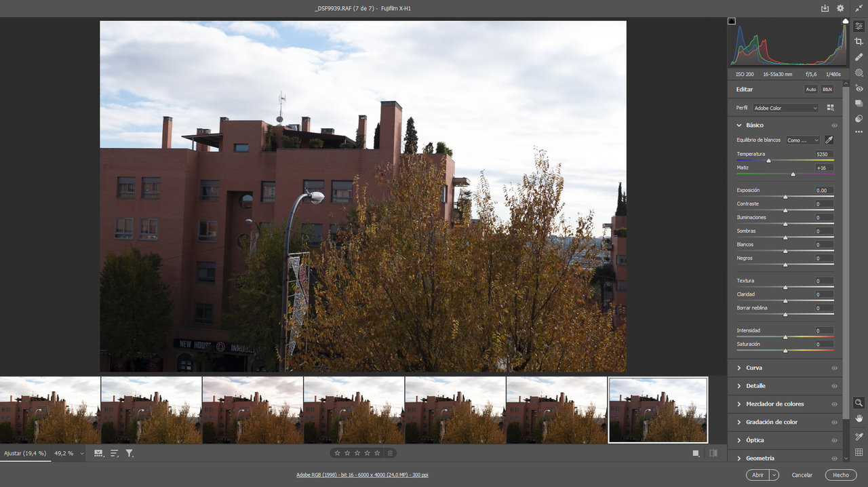The width and height of the screenshot is (868, 487).
Task: Toggle visibility of Gradación de color edits
Action: tap(834, 423)
